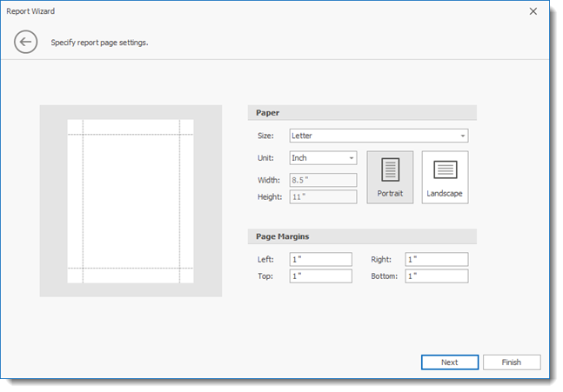Click the page preview thumbnail

pyautogui.click(x=131, y=201)
